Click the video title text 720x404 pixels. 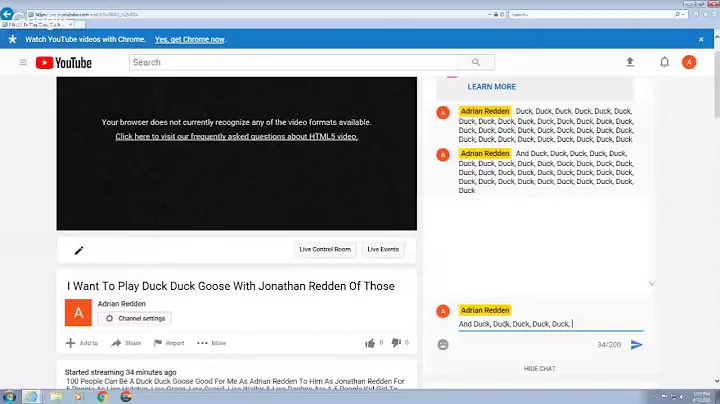[231, 286]
